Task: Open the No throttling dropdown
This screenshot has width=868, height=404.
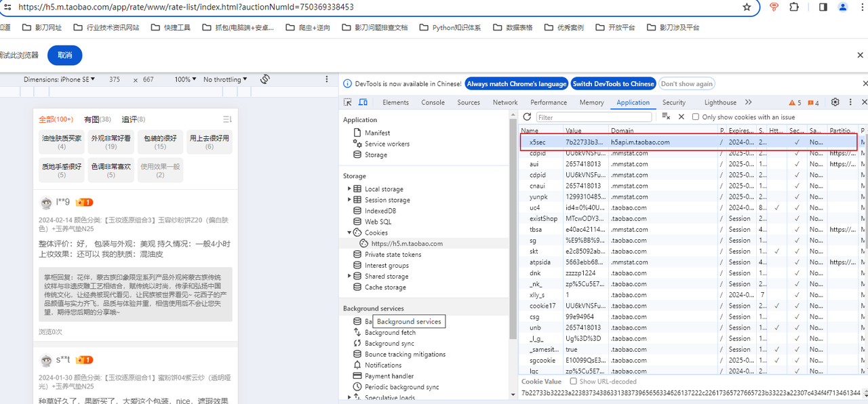Action: coord(225,79)
